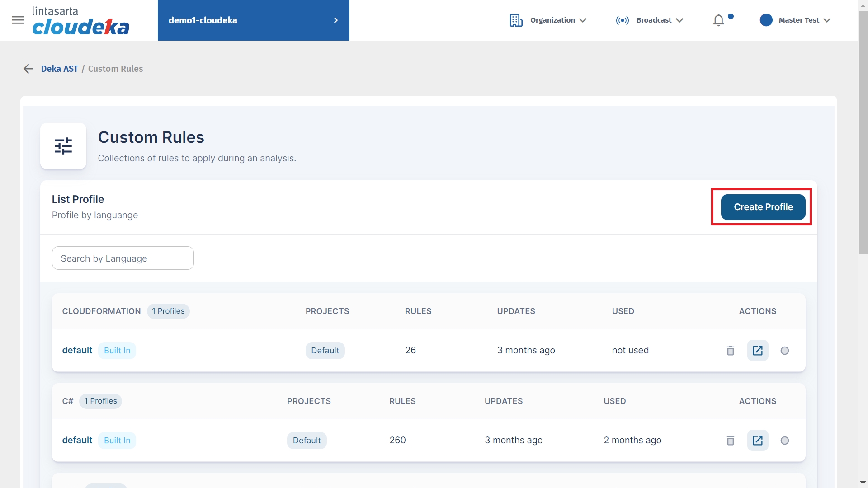
Task: Click the back arrow beside Deka AST
Action: click(x=28, y=69)
